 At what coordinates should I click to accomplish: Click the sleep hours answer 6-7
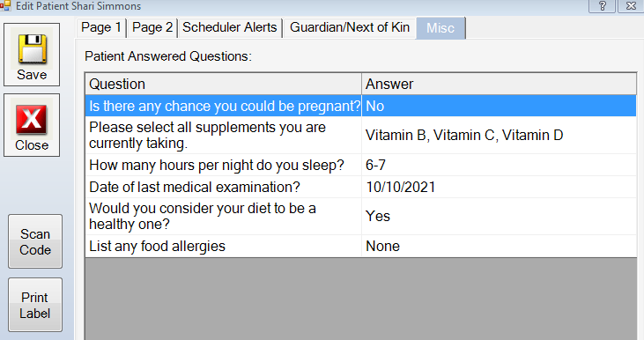point(375,165)
